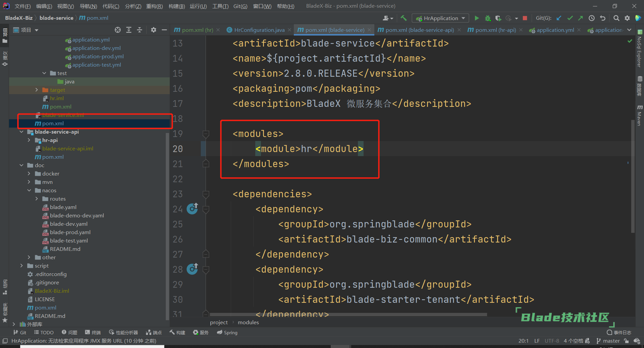Fold the modules block on line 19
The width and height of the screenshot is (644, 348).
(206, 134)
